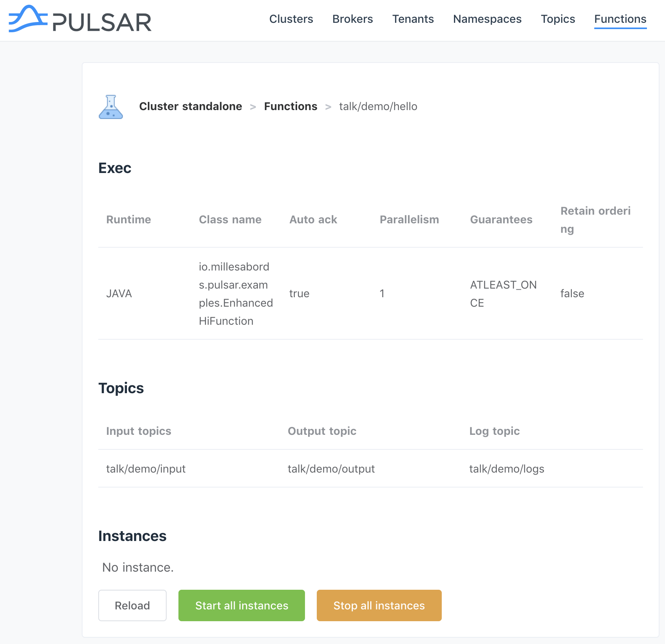Open the Brokers menu item
Image resolution: width=665 pixels, height=644 pixels.
(x=353, y=19)
